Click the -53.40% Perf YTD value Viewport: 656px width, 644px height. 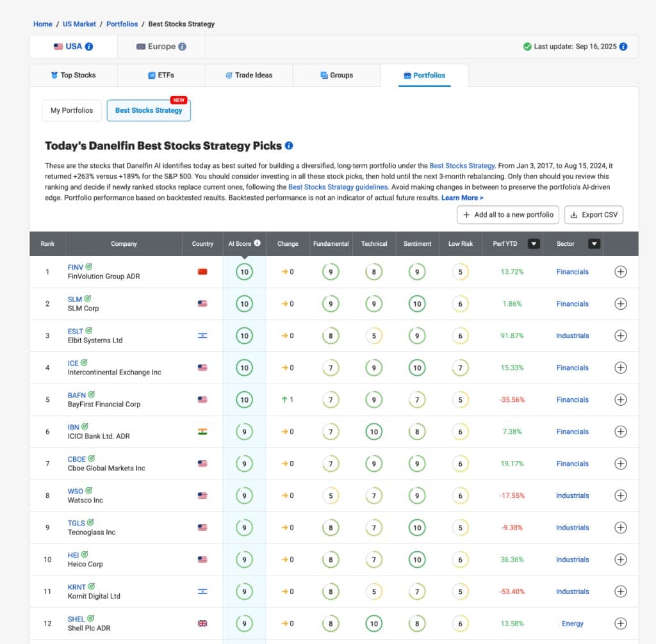[x=512, y=592]
